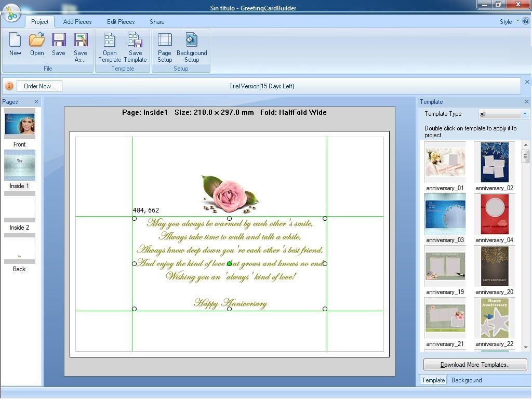Select Save As to save a copy
Viewport: 532px width, 399px height.
tap(80, 44)
